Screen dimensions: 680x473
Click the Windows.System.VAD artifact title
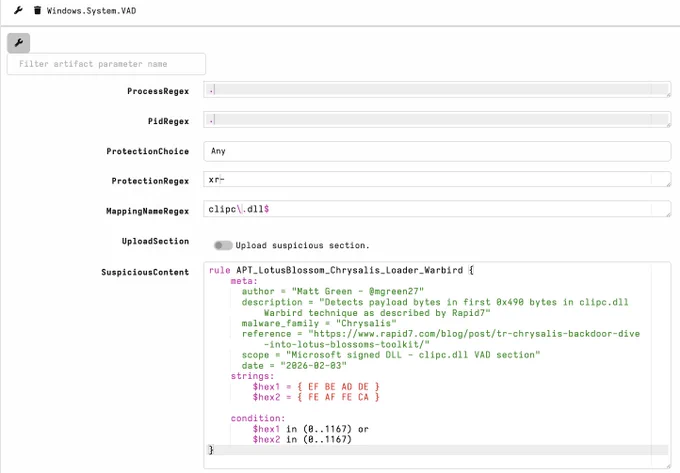click(x=92, y=11)
